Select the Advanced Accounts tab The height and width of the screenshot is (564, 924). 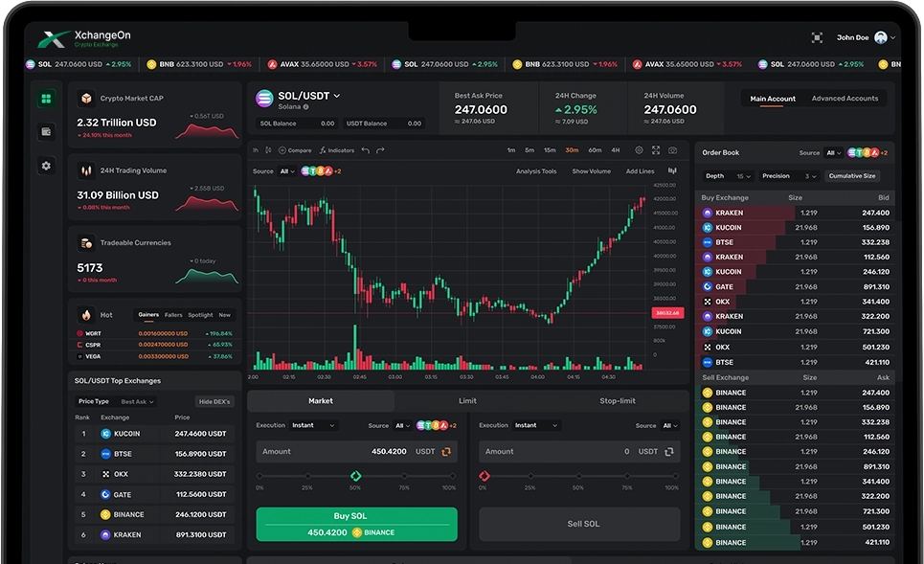845,99
